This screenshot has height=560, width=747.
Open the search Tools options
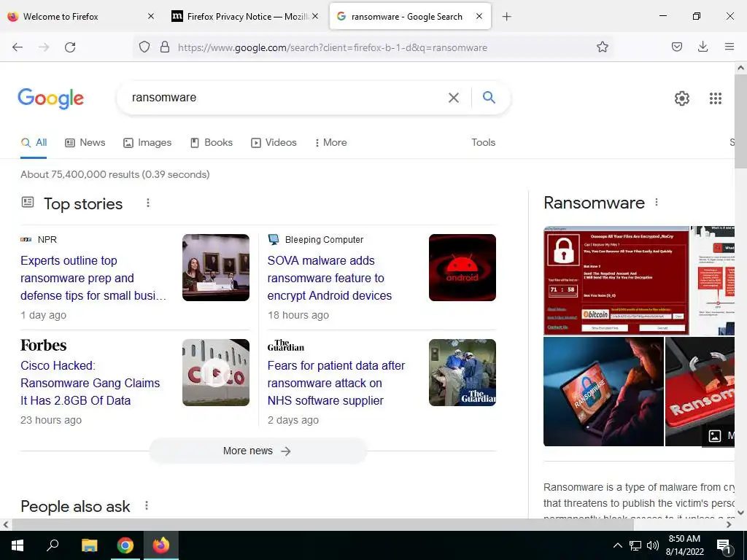483,142
